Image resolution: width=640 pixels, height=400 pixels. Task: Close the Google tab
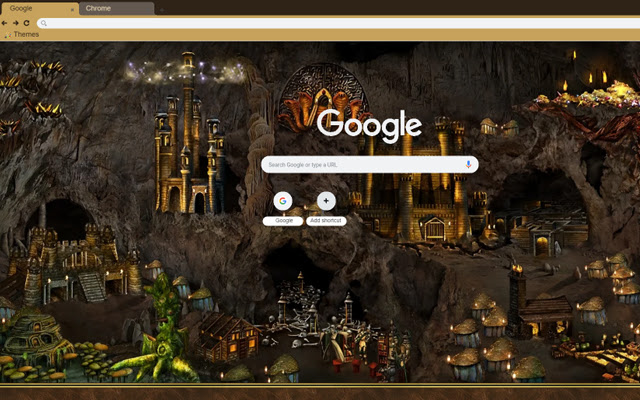tap(72, 10)
